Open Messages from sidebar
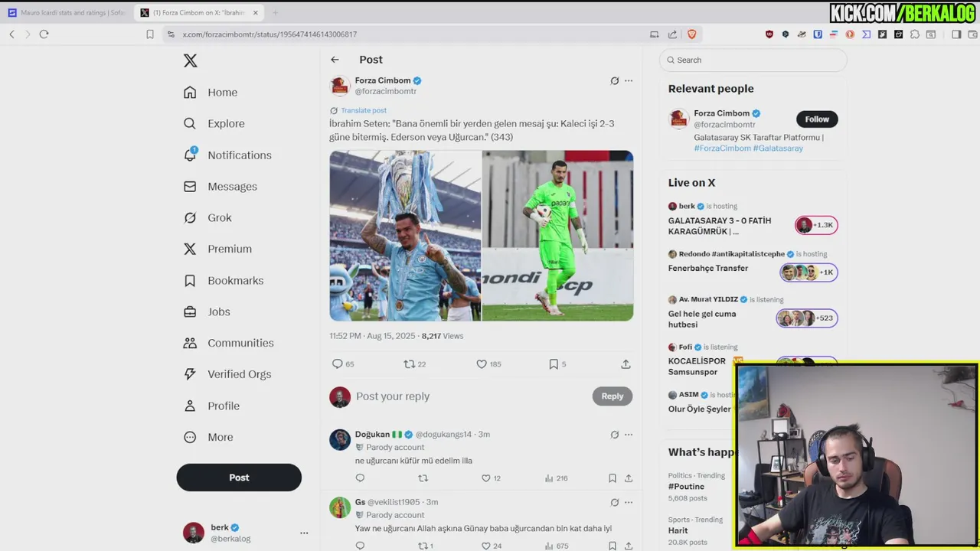980x551 pixels. pos(220,187)
